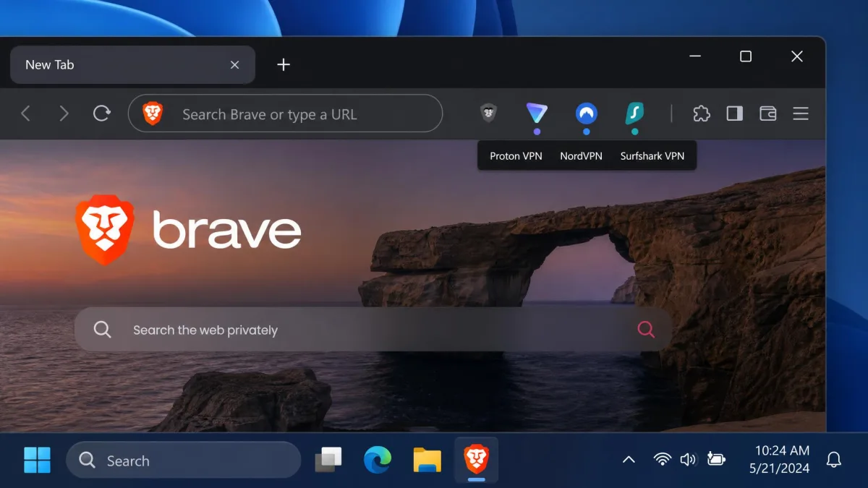
Task: Open the Extensions puzzle piece menu
Action: [x=701, y=114]
